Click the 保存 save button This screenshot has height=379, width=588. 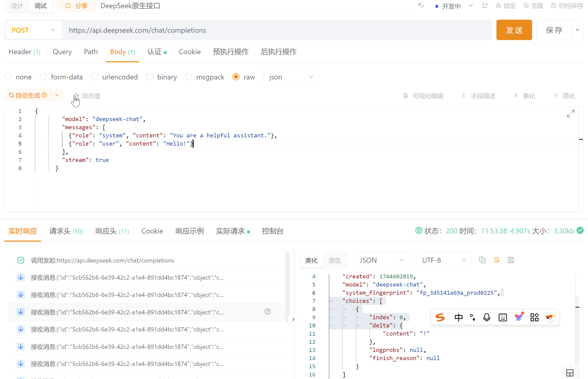[554, 30]
